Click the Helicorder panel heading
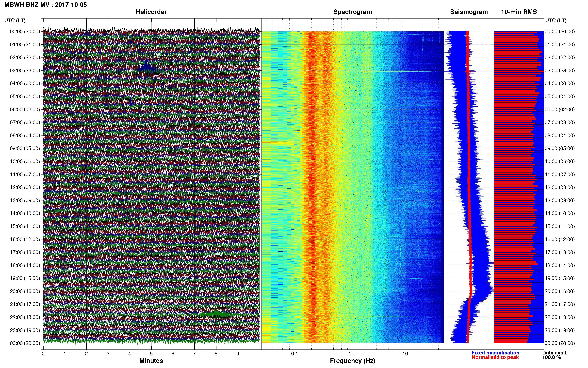Image resolution: width=588 pixels, height=368 pixels. [x=151, y=12]
